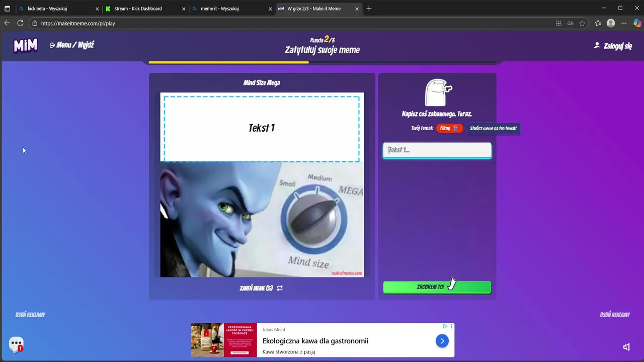The width and height of the screenshot is (644, 362).
Task: Click Zaloguj się login link
Action: [613, 46]
